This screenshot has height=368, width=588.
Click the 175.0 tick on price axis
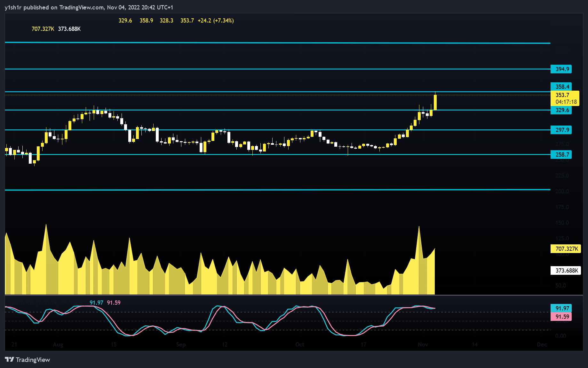[x=562, y=207]
